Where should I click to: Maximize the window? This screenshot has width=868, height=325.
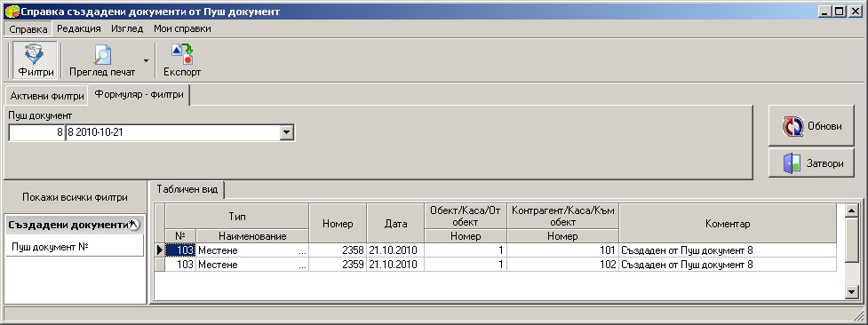tap(840, 11)
